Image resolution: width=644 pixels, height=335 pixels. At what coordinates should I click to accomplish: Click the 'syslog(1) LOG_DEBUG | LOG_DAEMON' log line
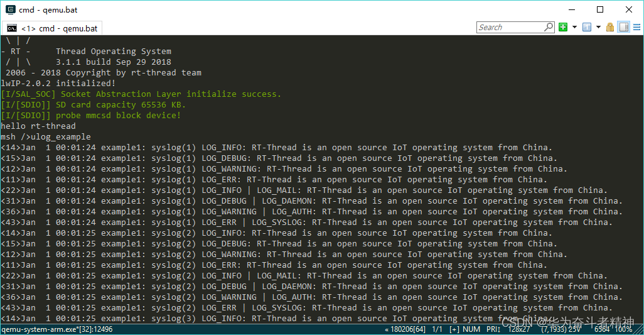312,201
